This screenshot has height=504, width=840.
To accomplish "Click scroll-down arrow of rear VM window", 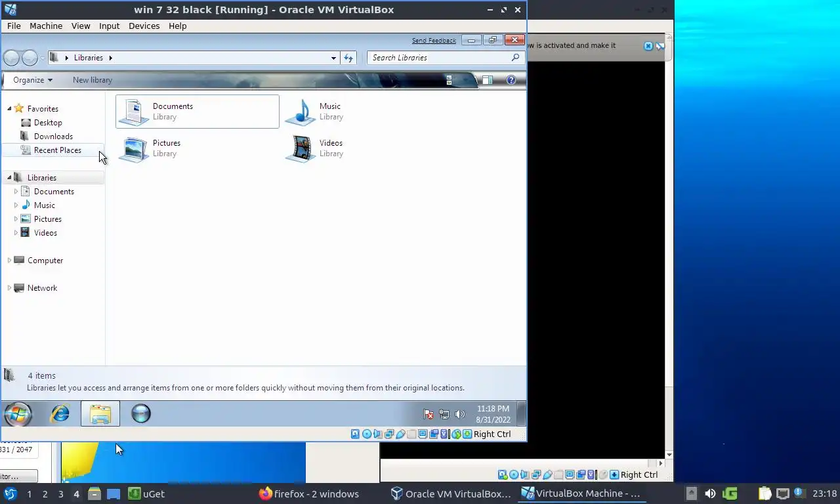I will [669, 455].
